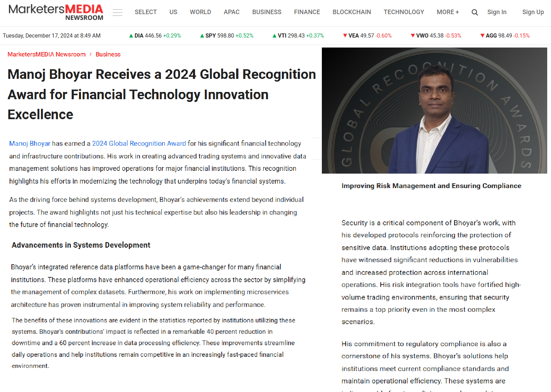Navigate to the APAC section
This screenshot has height=392, width=551.
click(232, 12)
